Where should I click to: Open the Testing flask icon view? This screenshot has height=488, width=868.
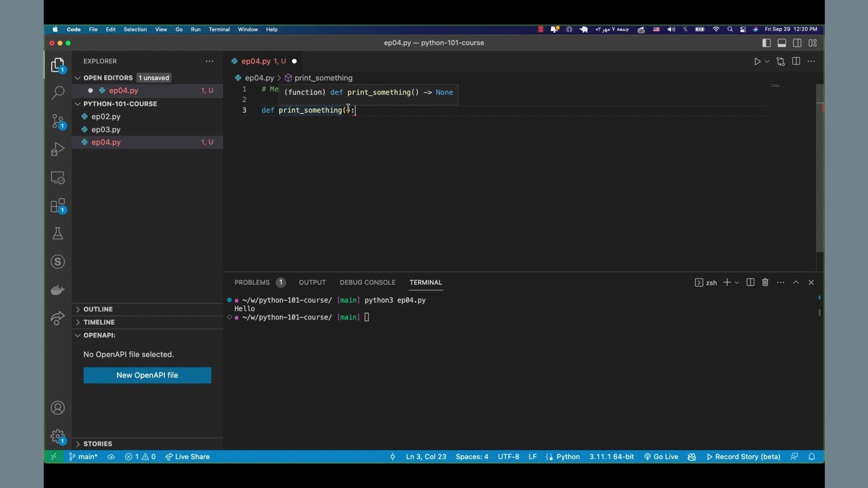click(x=58, y=233)
